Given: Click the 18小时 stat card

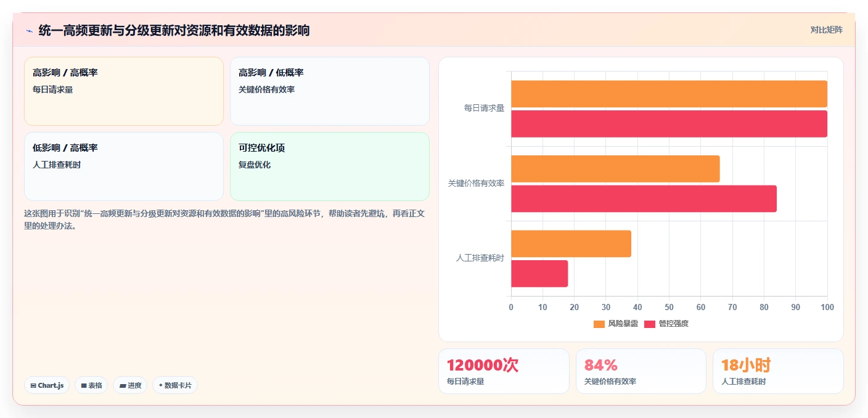Looking at the screenshot, I should (778, 371).
